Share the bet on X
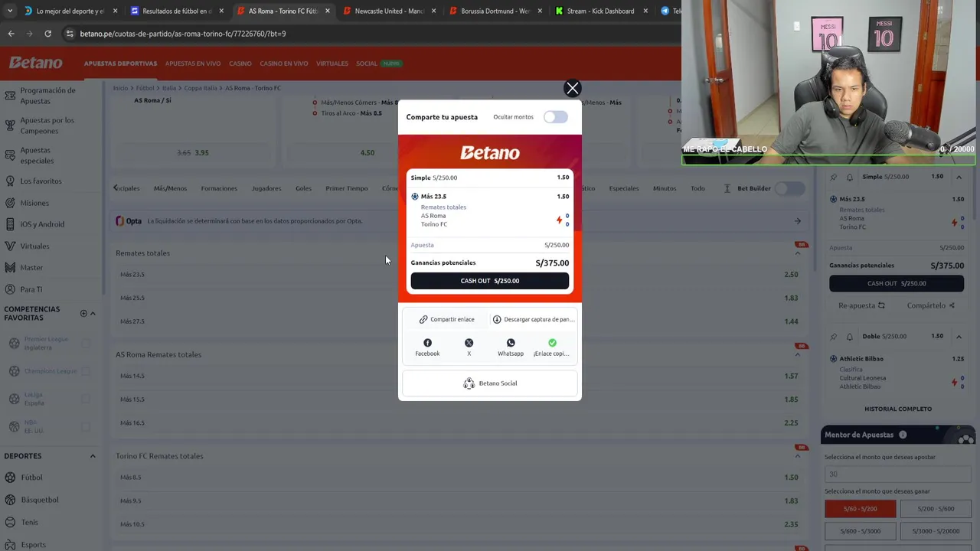This screenshot has width=980, height=551. 469,347
